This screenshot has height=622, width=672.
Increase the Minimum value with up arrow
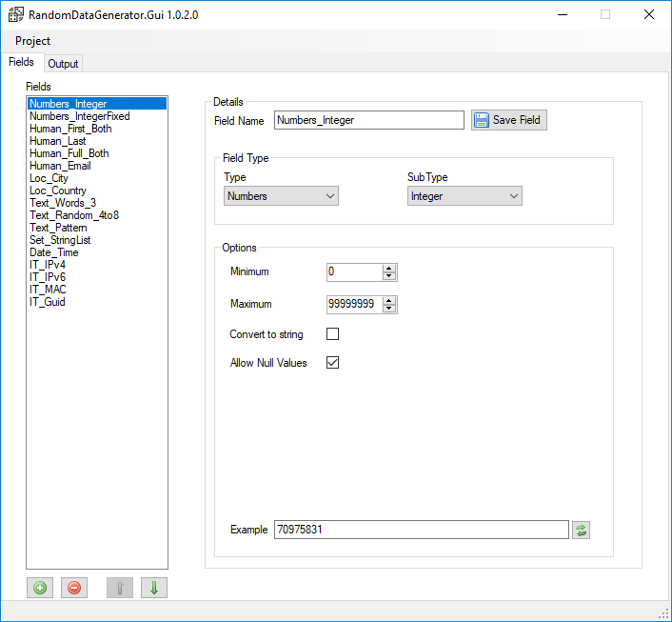tap(388, 269)
